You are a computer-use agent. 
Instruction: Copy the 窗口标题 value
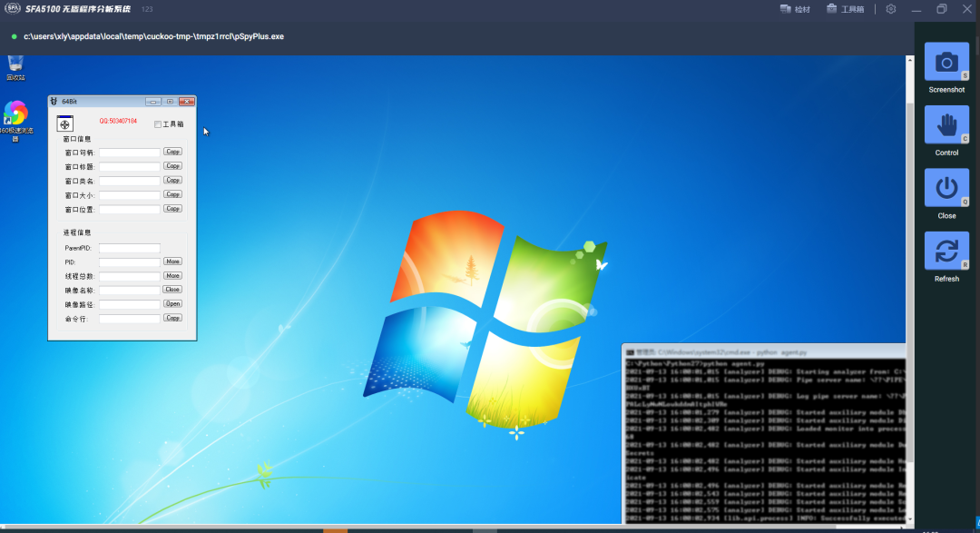(173, 166)
